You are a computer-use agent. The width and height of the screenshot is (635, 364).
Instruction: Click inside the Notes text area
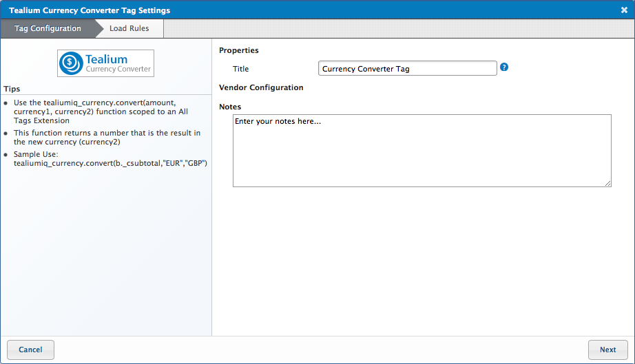pos(421,150)
